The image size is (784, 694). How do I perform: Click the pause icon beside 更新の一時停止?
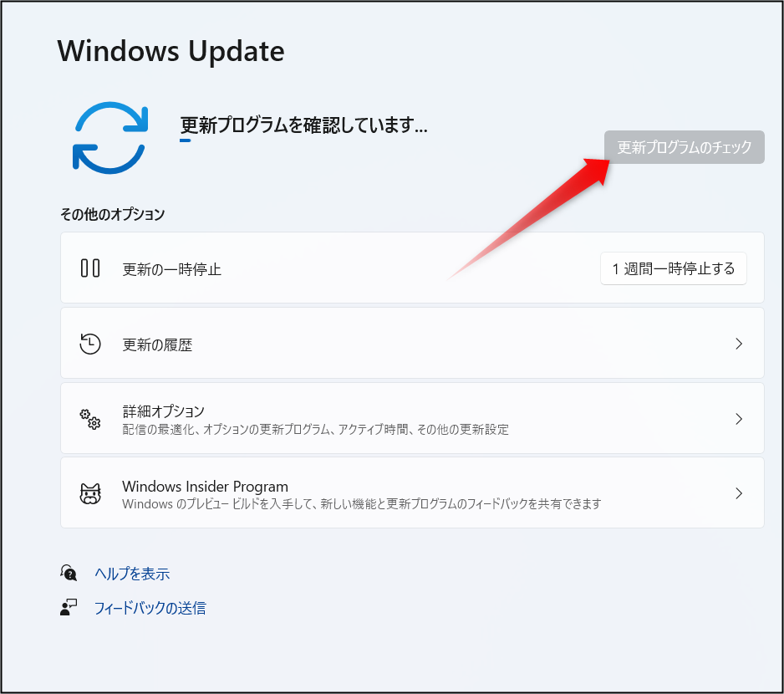90,268
